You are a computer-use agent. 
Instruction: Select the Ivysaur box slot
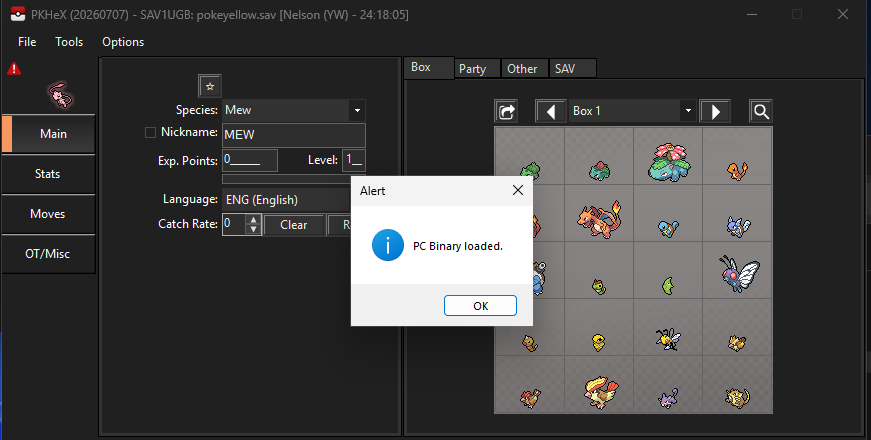pos(599,156)
